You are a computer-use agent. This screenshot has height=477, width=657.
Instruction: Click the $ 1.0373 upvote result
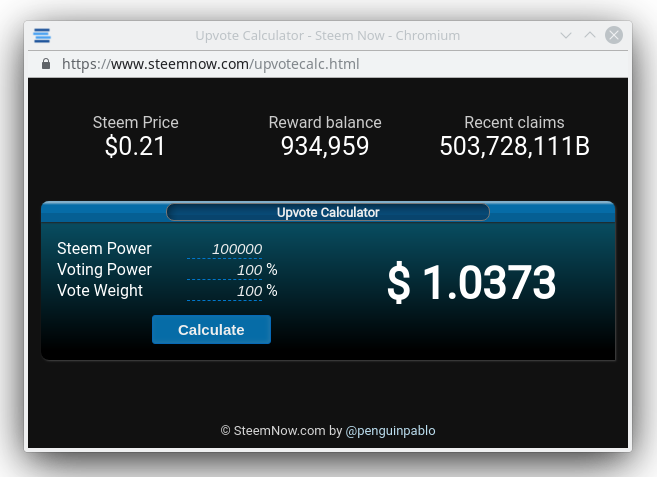coord(472,282)
